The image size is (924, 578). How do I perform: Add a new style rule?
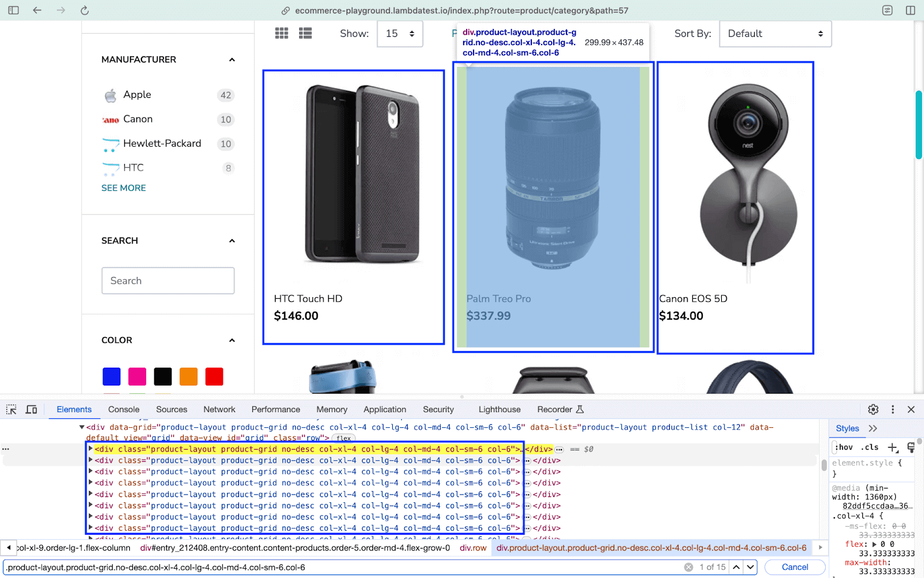click(x=893, y=447)
